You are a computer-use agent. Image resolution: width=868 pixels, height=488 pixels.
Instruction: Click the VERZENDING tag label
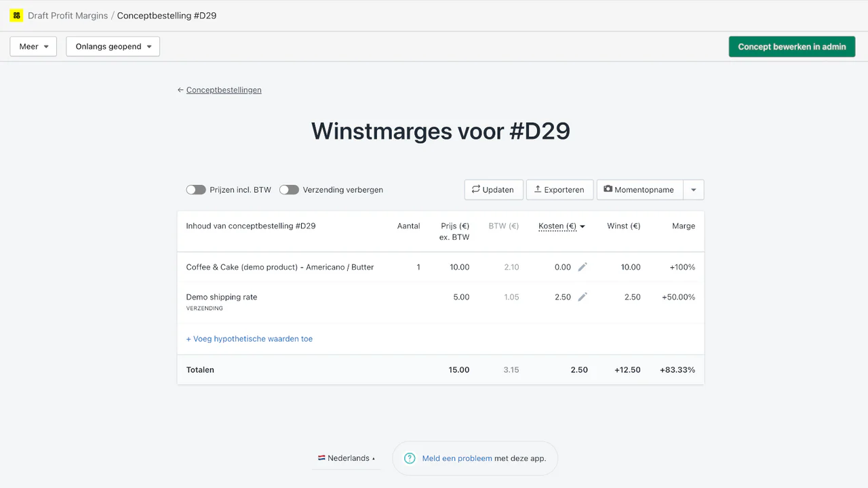coord(205,308)
